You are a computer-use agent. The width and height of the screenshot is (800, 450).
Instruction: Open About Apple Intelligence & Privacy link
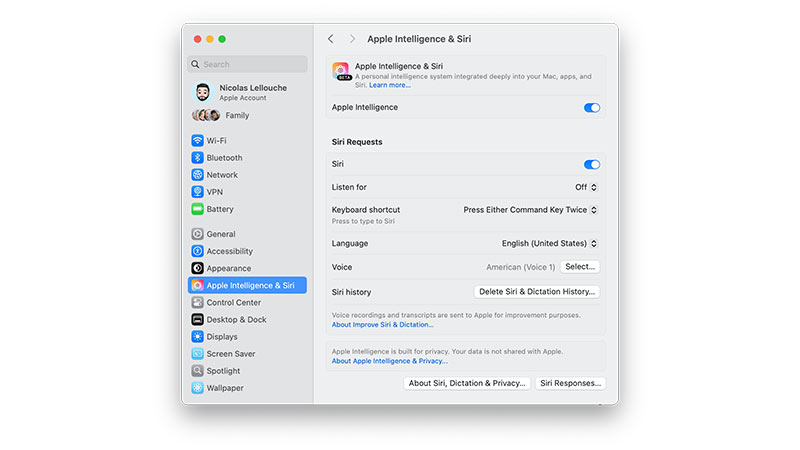390,361
